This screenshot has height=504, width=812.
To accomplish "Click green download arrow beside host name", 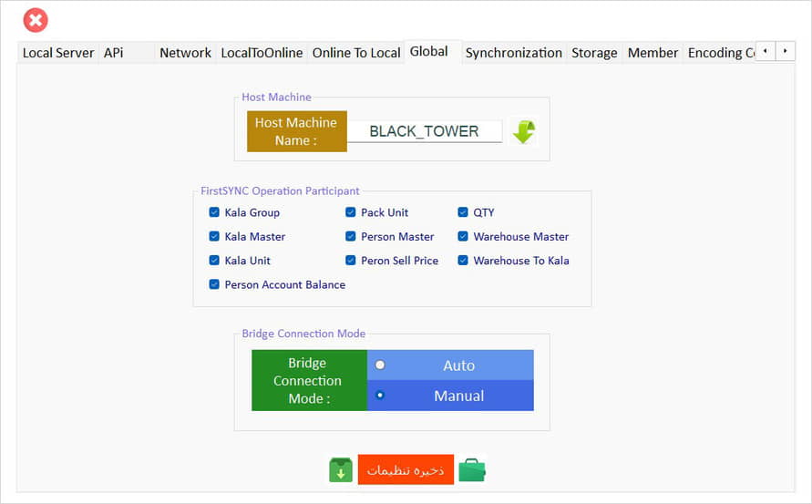I will 523,131.
